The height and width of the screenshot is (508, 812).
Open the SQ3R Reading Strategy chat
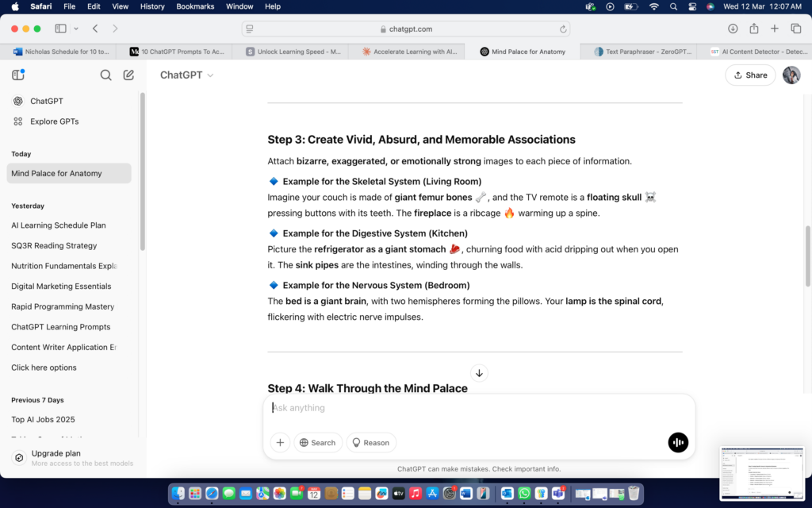pos(54,245)
